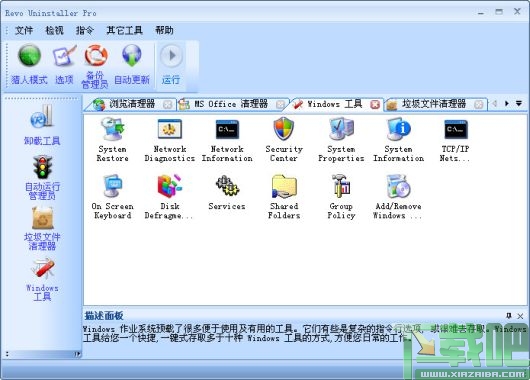This screenshot has height=380, width=530.
Task: Open the 文件 menu
Action: (x=24, y=30)
